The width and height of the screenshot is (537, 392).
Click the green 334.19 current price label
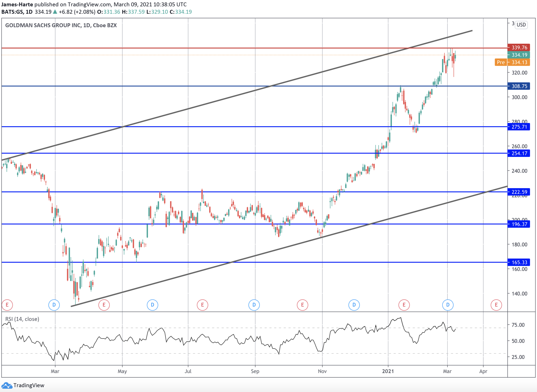click(x=518, y=55)
